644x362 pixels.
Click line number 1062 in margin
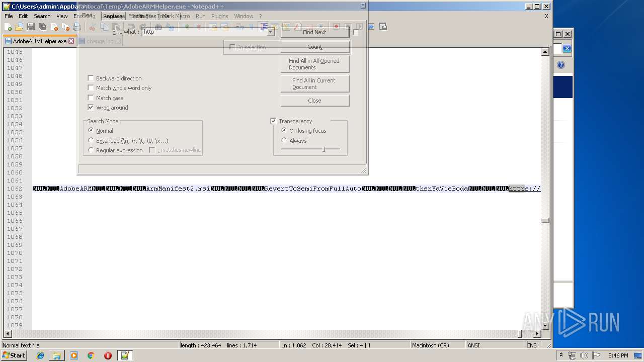(x=15, y=189)
